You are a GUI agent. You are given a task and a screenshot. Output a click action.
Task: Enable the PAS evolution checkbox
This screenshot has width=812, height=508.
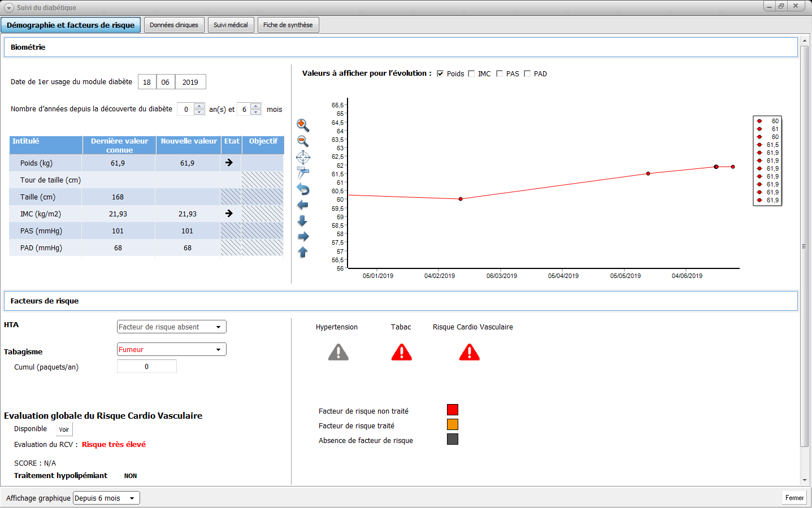[x=500, y=73]
